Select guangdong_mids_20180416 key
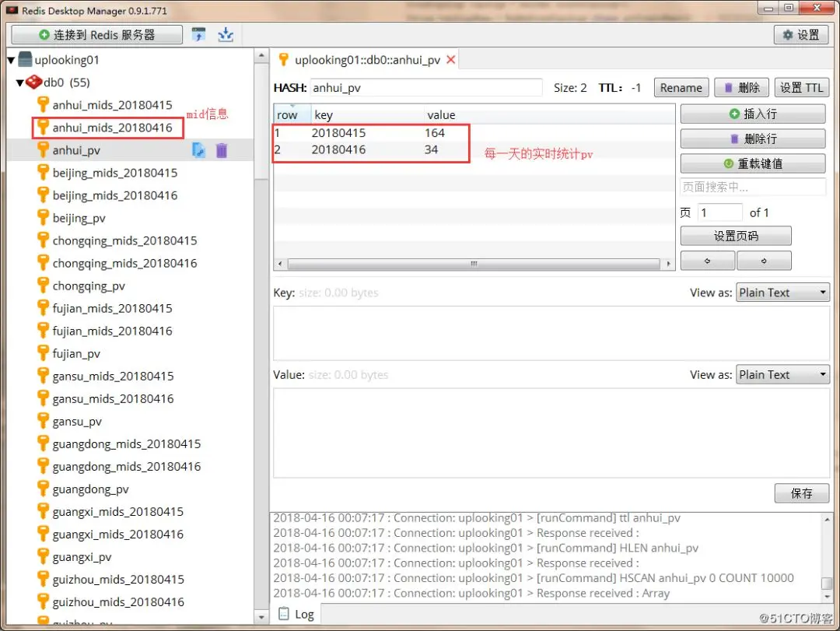This screenshot has height=631, width=840. pyautogui.click(x=127, y=466)
